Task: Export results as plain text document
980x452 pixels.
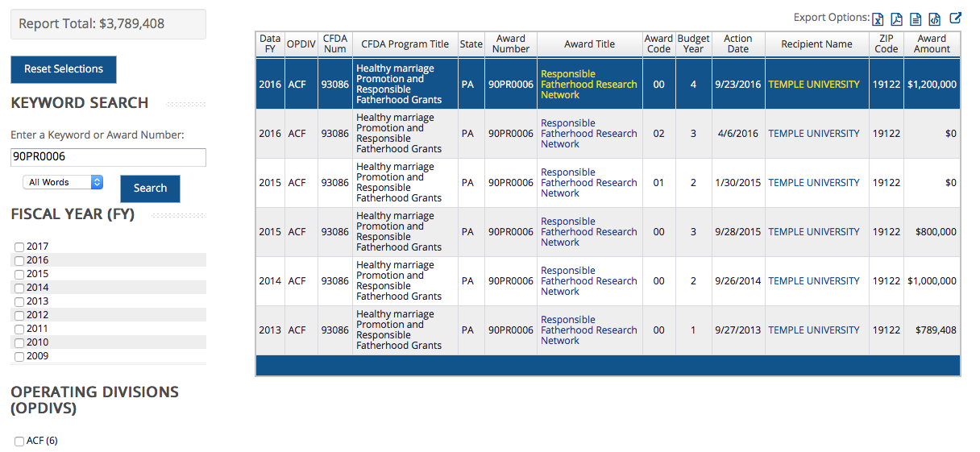Action: tap(916, 19)
